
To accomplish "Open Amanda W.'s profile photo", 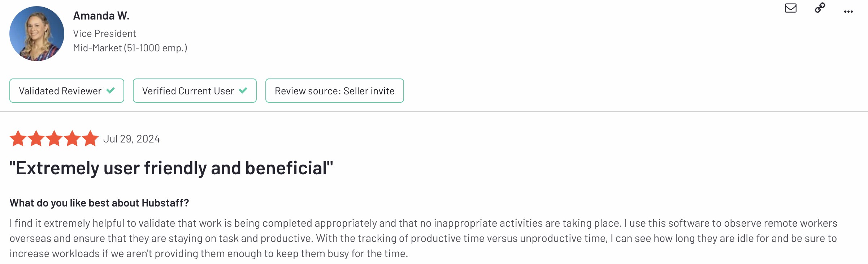I will pyautogui.click(x=37, y=34).
